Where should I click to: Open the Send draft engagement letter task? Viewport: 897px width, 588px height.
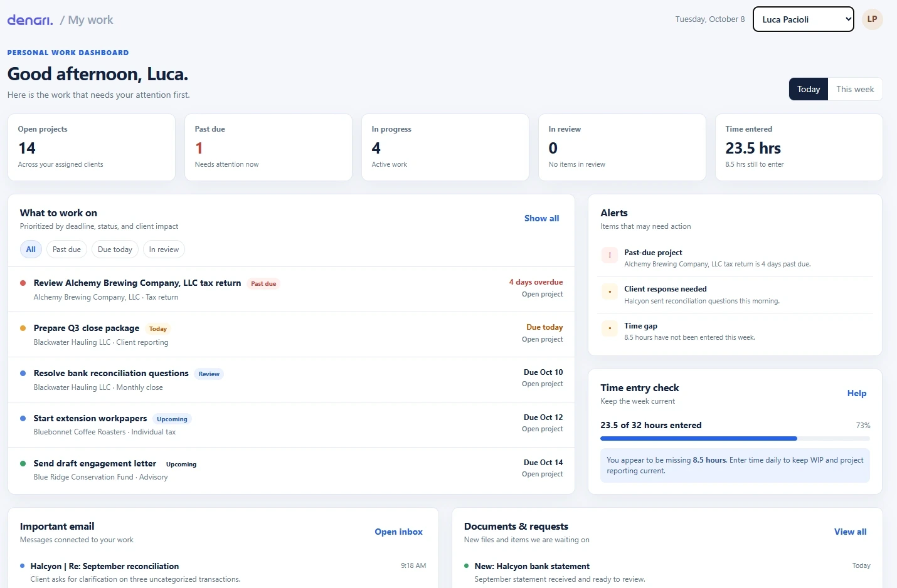pos(291,470)
